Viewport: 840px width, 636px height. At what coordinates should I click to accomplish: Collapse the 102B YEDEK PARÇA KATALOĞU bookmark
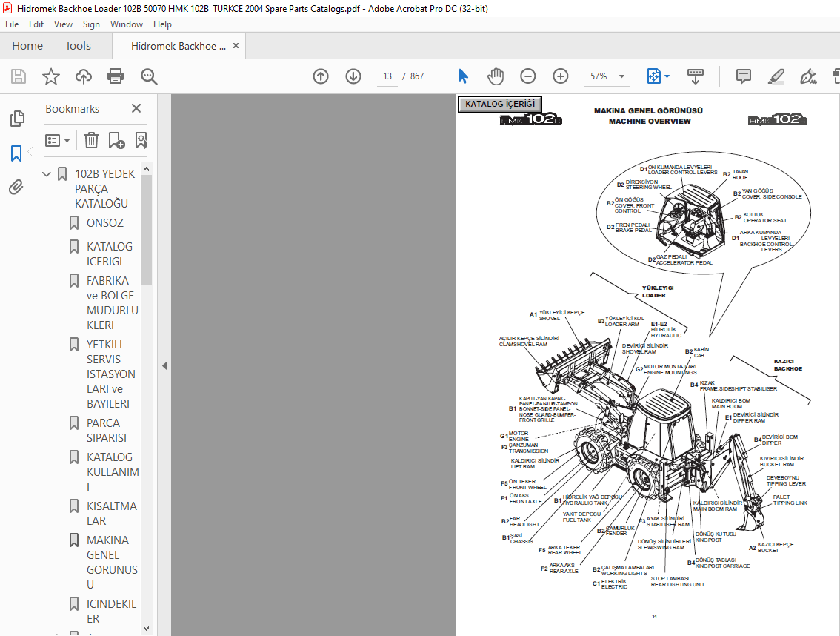(x=47, y=174)
